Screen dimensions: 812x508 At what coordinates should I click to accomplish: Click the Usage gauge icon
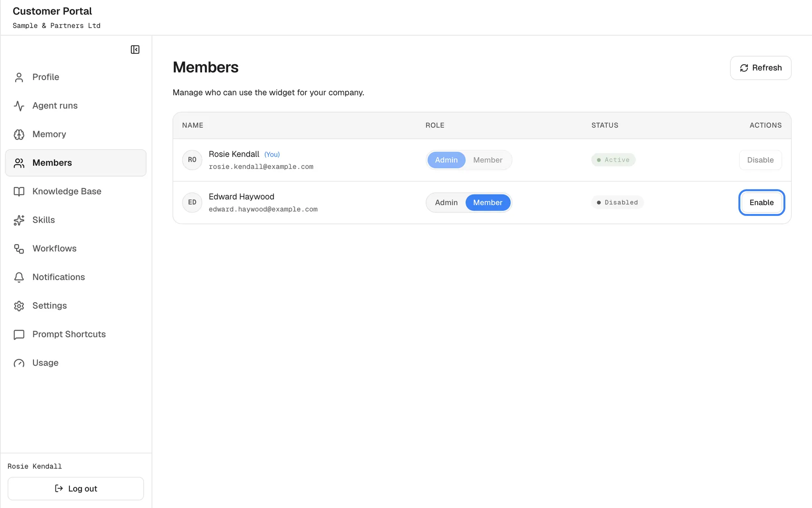tap(19, 363)
